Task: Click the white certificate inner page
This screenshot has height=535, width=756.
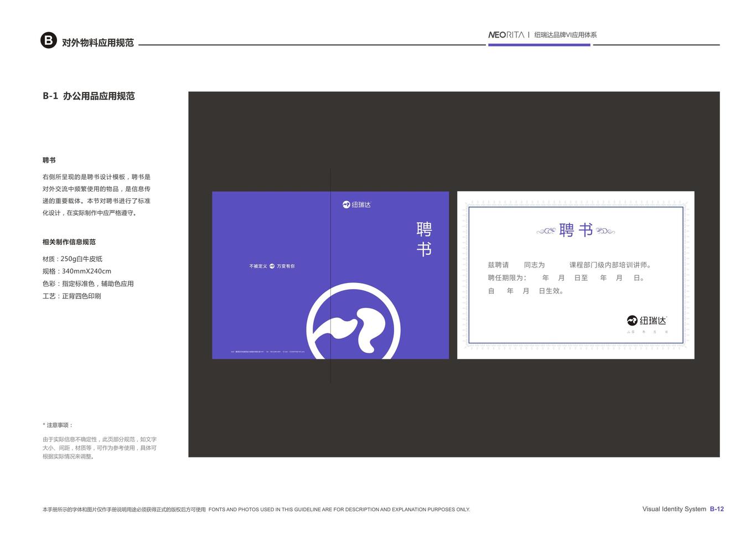Action: [x=576, y=275]
